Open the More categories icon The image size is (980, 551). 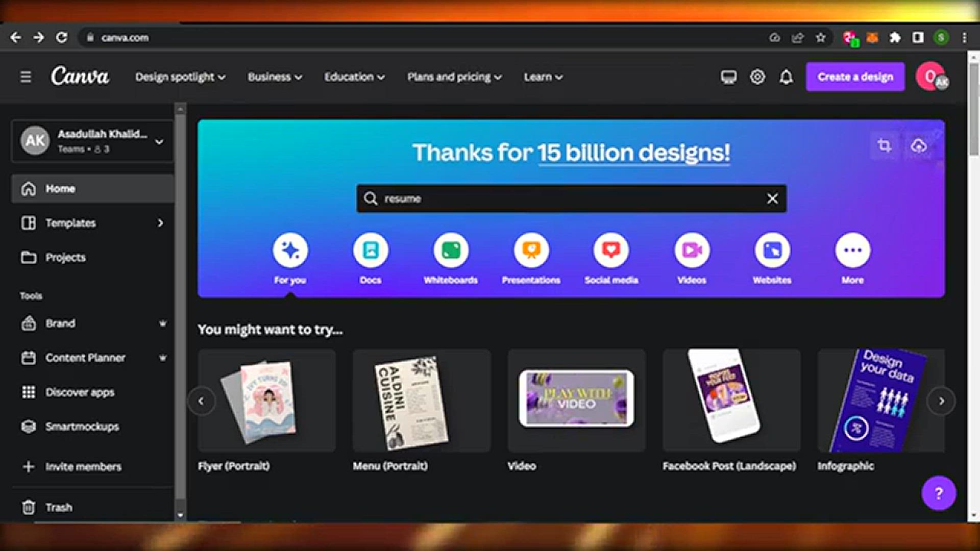click(852, 250)
